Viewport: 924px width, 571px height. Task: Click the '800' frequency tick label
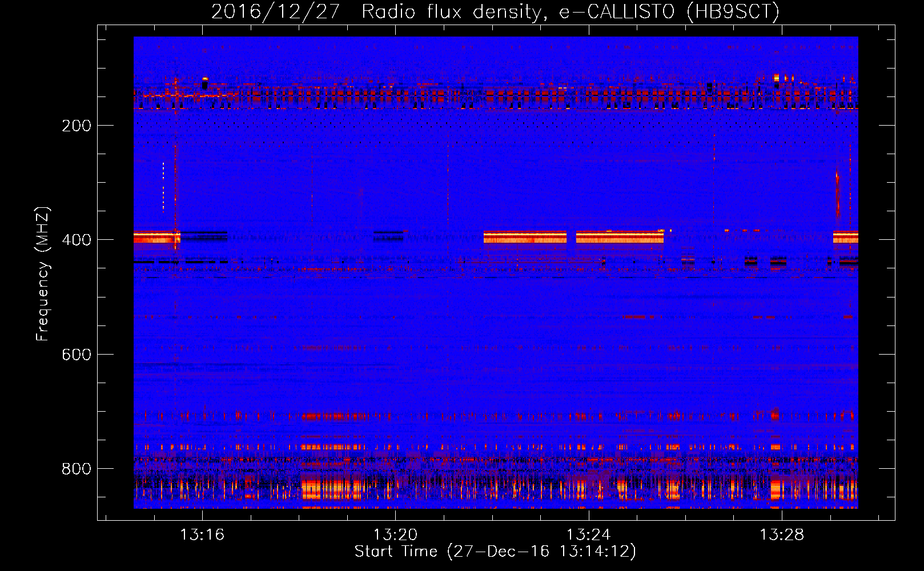click(77, 469)
